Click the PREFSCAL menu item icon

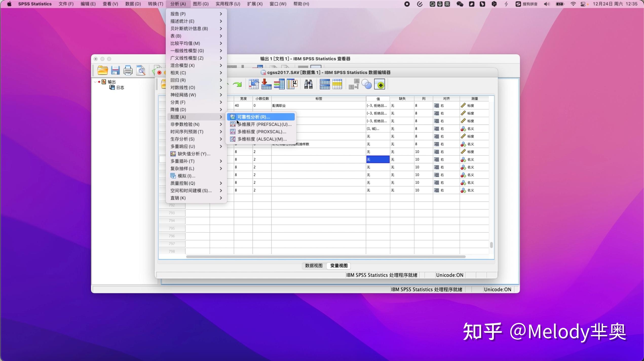233,124
